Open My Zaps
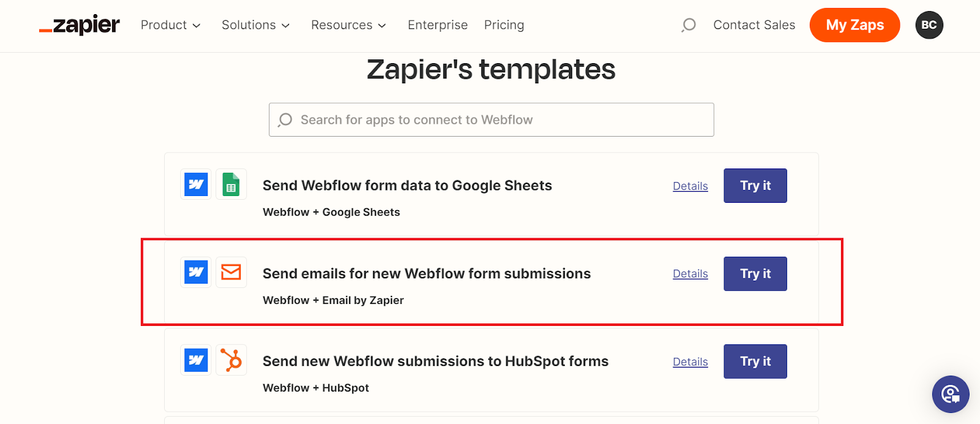Viewport: 980px width, 424px height. pyautogui.click(x=855, y=25)
